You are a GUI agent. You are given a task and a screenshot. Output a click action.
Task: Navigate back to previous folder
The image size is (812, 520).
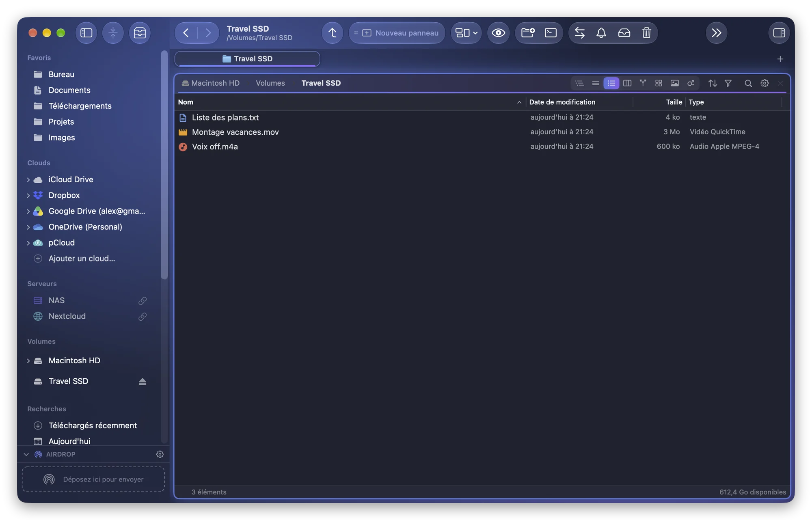(186, 33)
